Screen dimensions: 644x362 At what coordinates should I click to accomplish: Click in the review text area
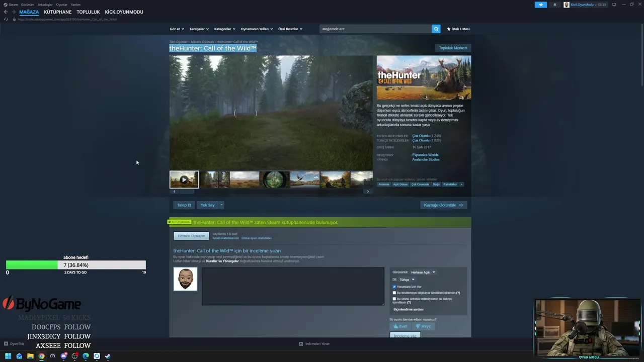click(293, 286)
